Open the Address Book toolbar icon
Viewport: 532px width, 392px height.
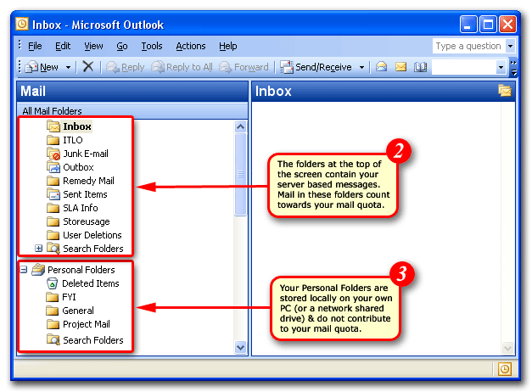tap(420, 67)
